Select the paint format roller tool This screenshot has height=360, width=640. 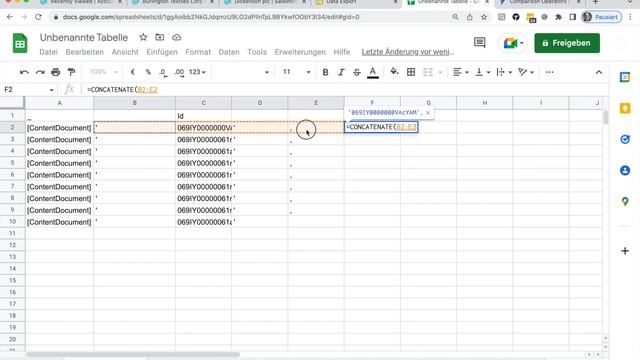[x=71, y=72]
